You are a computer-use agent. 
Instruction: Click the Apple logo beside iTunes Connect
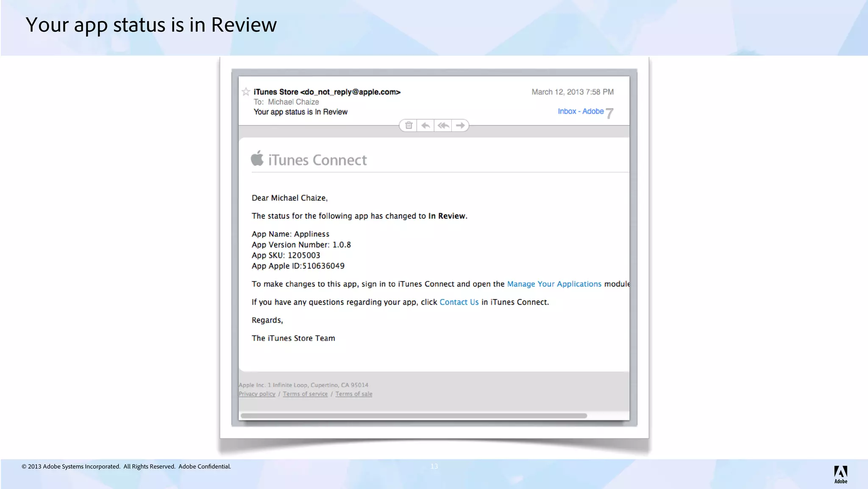[x=257, y=158]
